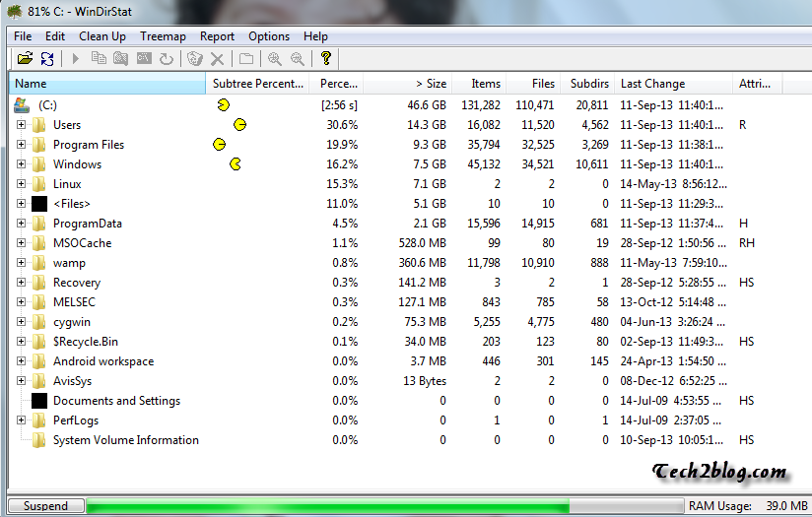Image resolution: width=812 pixels, height=517 pixels.
Task: Click the Delete to Recycle Bin icon
Action: pyautogui.click(x=195, y=58)
